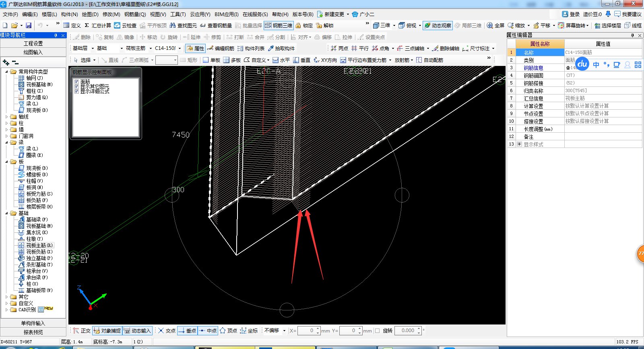644x349 pixels.
Task: Toggle 显示详细公式 checkbox
Action: pos(76,91)
